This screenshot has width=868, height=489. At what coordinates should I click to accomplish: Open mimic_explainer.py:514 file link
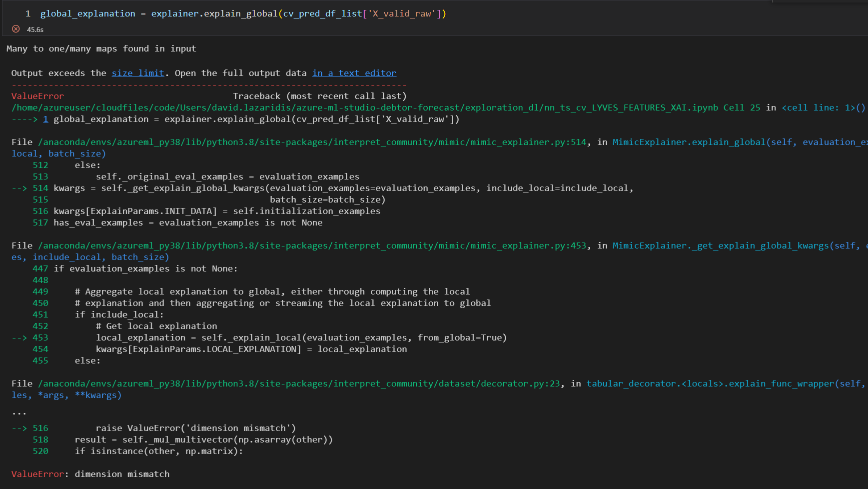tap(312, 142)
